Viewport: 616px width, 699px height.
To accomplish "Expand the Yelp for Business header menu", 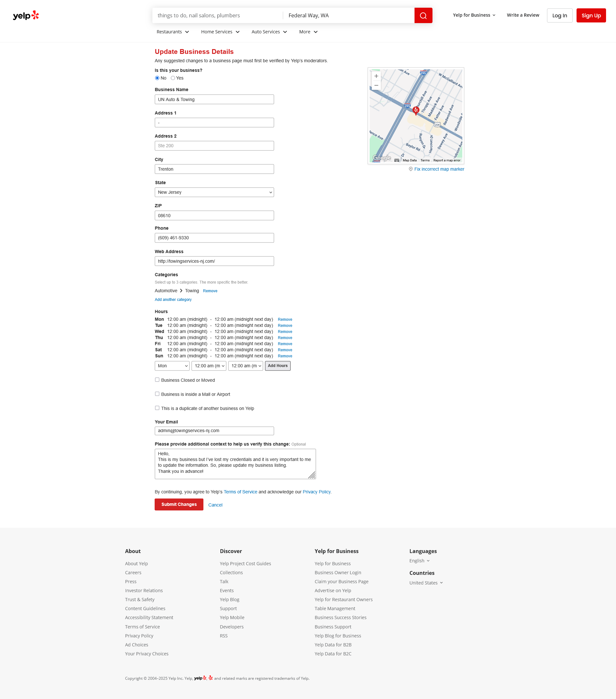I will (474, 15).
